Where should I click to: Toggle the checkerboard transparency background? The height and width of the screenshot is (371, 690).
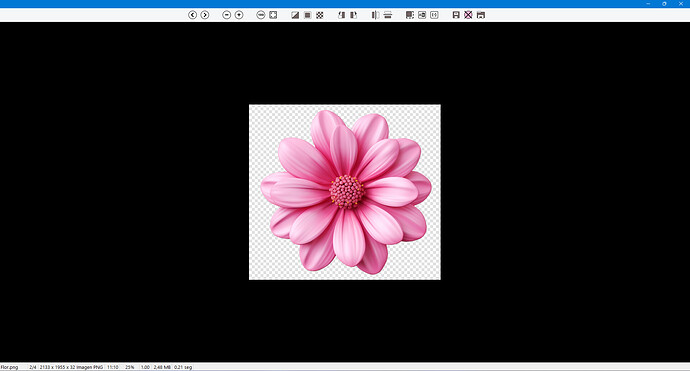320,15
